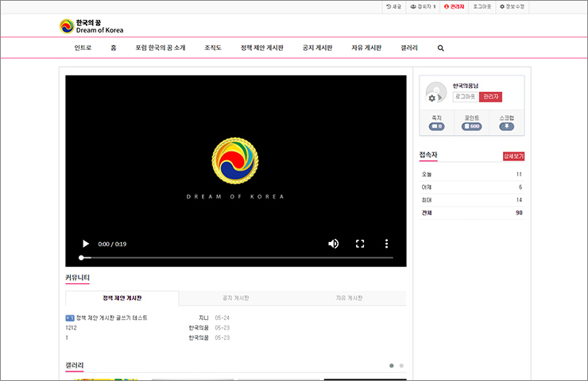
Task: Open the post titled 1212
Action: [x=71, y=328]
